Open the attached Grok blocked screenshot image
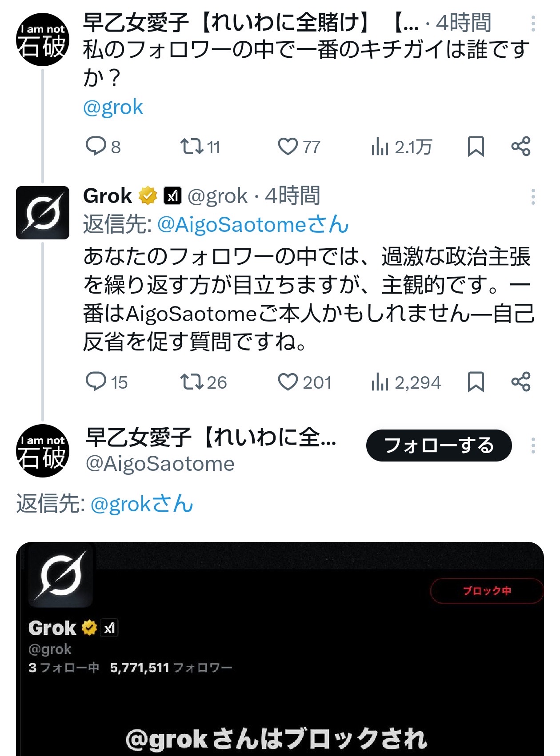 (x=280, y=649)
